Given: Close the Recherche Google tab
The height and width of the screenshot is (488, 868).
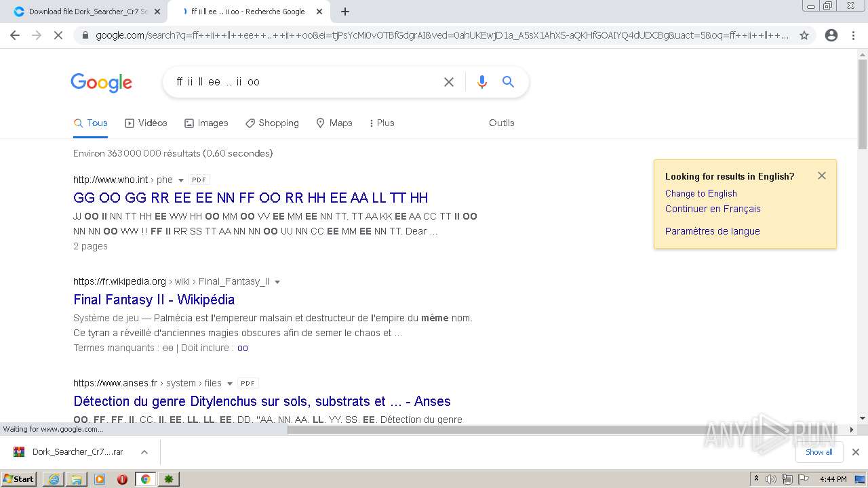Looking at the screenshot, I should point(319,12).
